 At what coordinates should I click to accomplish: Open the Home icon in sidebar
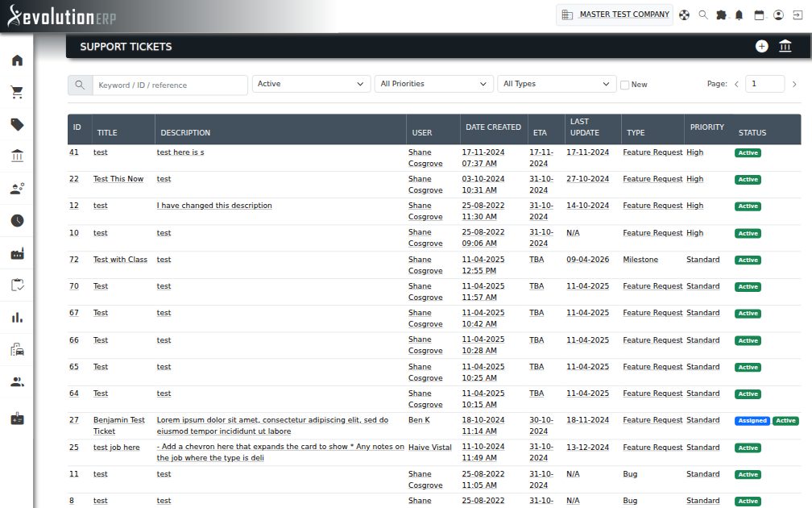17,60
